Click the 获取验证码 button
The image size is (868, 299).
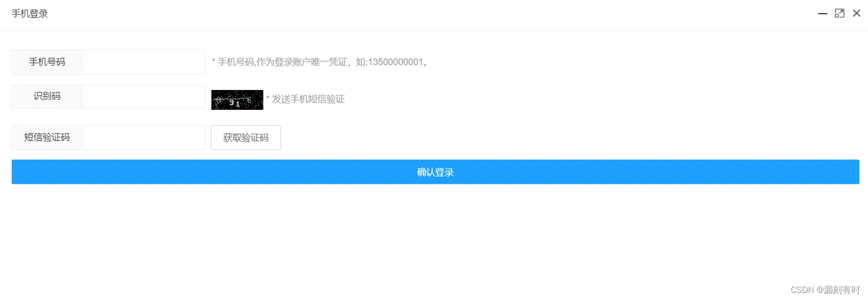tap(246, 138)
